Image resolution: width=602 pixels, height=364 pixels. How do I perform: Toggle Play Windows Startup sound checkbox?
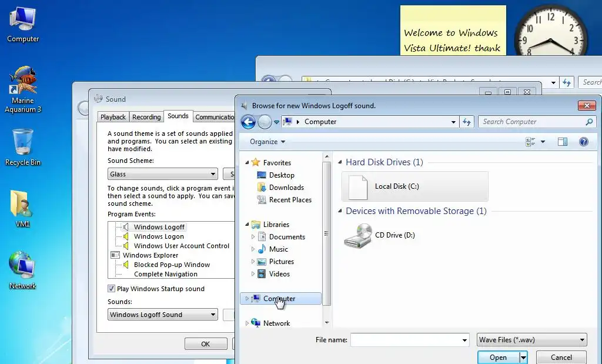(x=111, y=288)
